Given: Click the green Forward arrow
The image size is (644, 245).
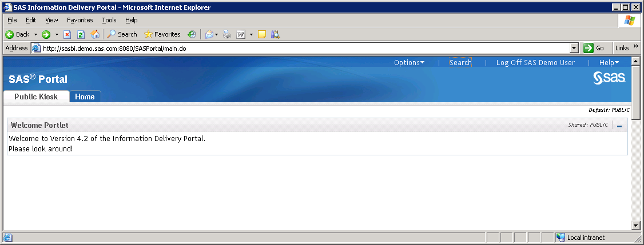Looking at the screenshot, I should coord(46,34).
